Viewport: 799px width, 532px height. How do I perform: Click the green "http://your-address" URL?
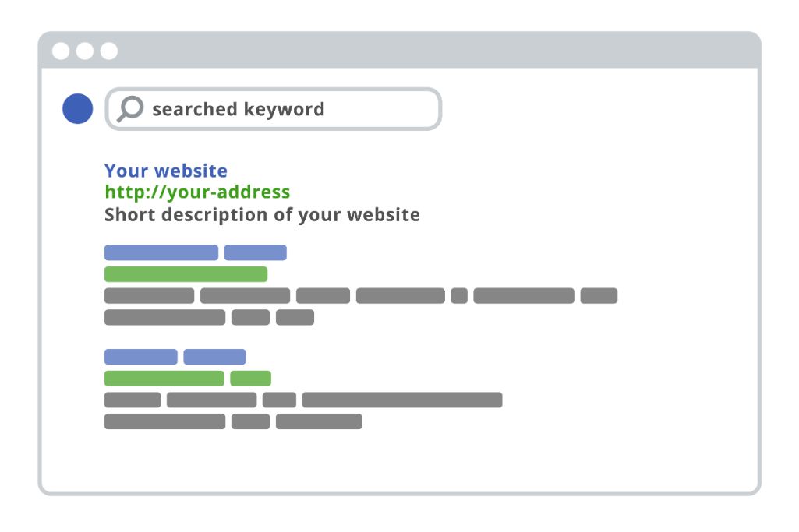click(197, 192)
